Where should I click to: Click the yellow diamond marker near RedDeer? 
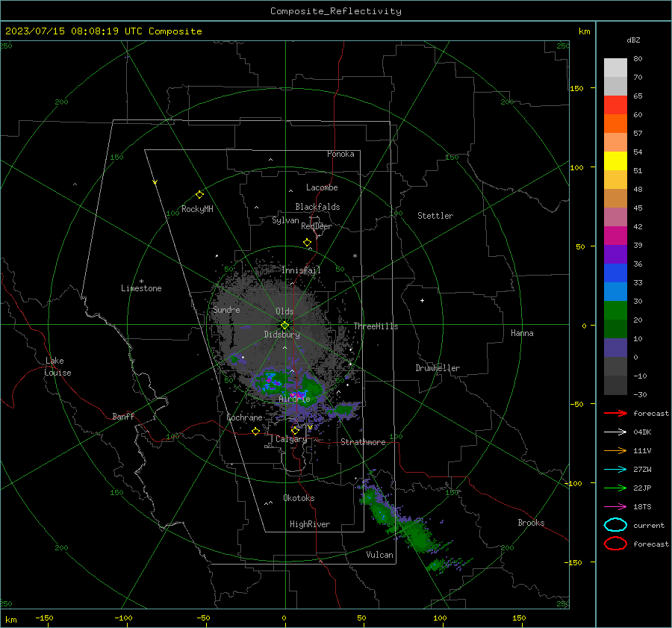tap(307, 243)
